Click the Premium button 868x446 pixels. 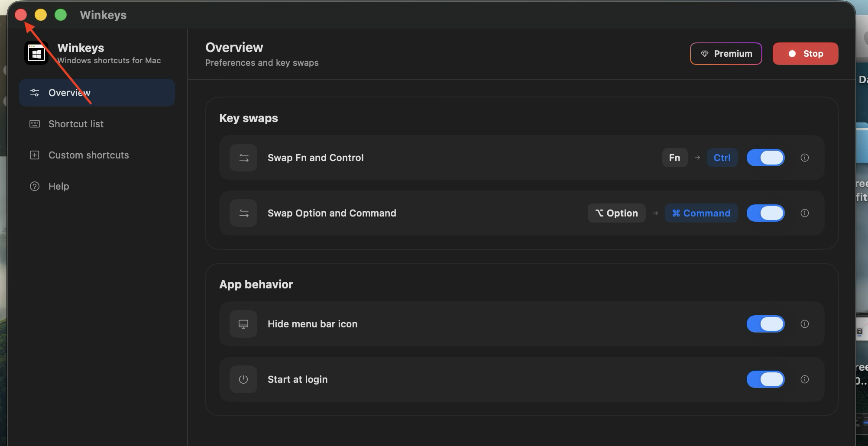click(726, 54)
